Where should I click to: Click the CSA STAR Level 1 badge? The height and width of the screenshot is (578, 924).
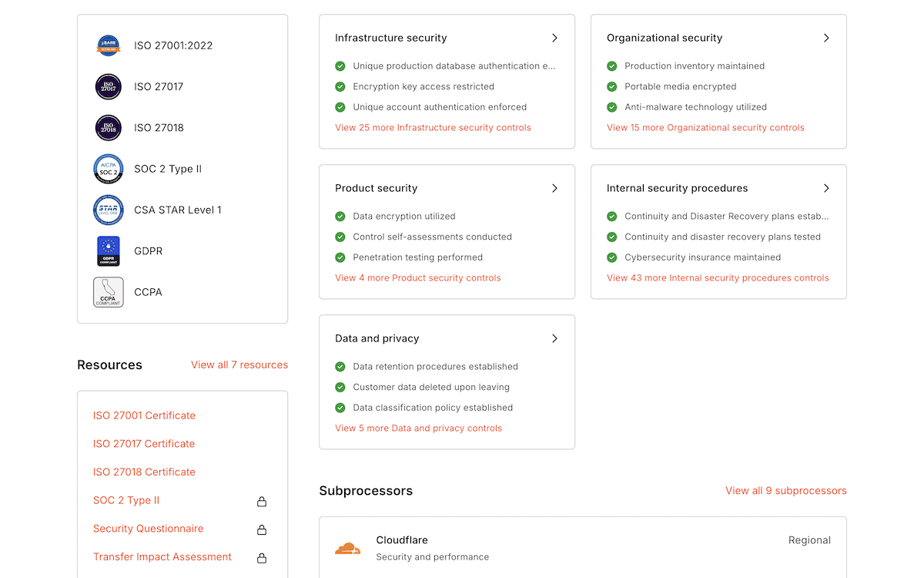point(108,210)
